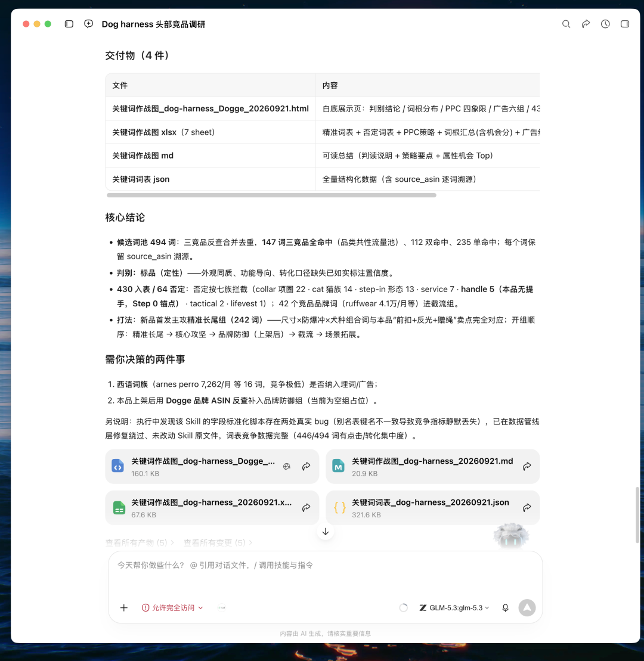The image size is (644, 661).
Task: Click the 西语词族 decision item
Action: [247, 384]
